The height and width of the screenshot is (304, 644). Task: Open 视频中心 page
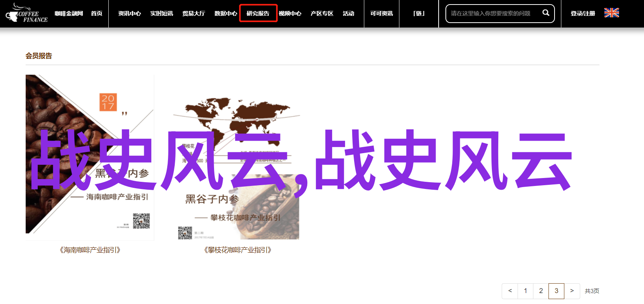click(290, 14)
